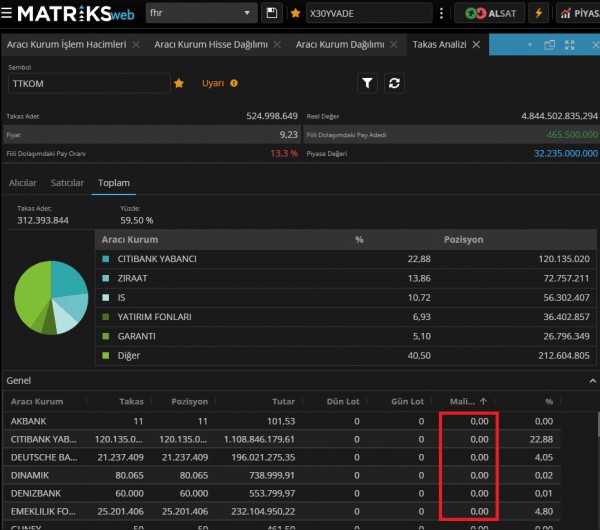The width and height of the screenshot is (600, 530).
Task: Click the YATIRIM FONLARI legend row
Action: [346, 317]
